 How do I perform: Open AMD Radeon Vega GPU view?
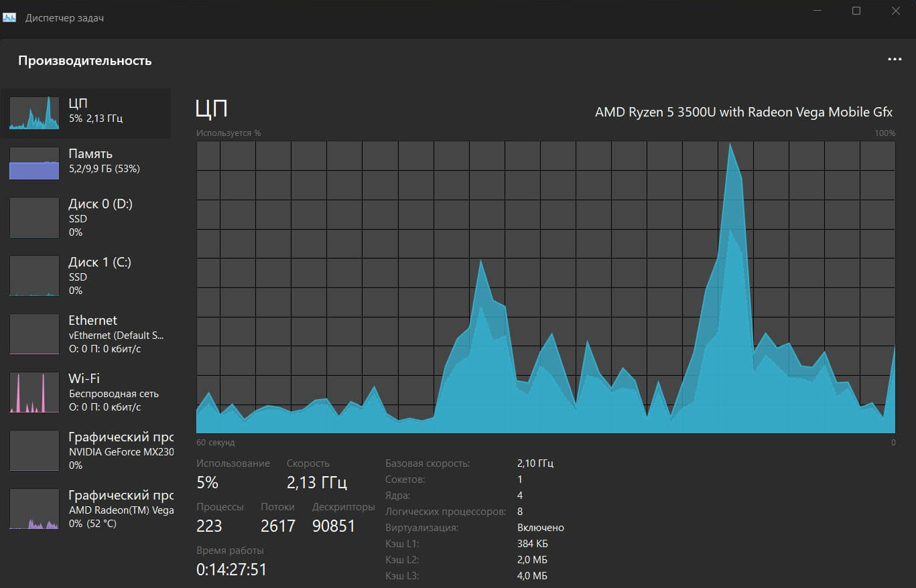coord(121,509)
